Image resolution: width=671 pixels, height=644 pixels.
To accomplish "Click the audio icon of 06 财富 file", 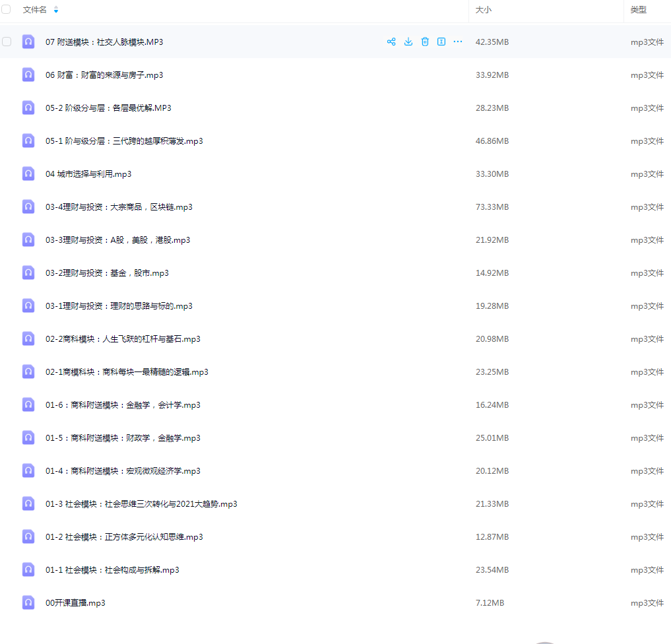I will click(x=28, y=75).
